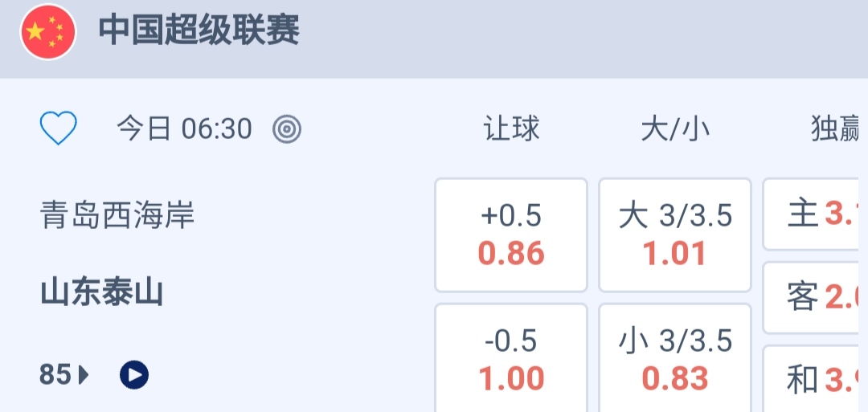Click the 让球 column header
This screenshot has height=412, width=868.
click(511, 128)
